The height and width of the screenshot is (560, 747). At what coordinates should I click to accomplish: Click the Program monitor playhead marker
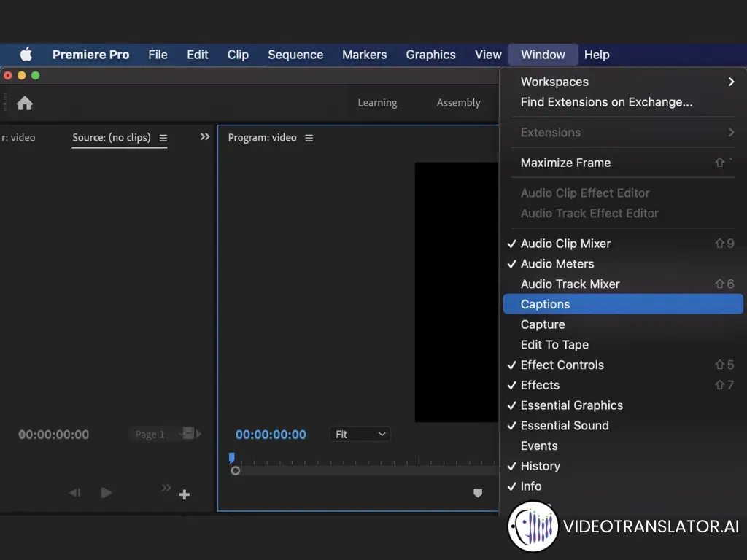coord(231,458)
